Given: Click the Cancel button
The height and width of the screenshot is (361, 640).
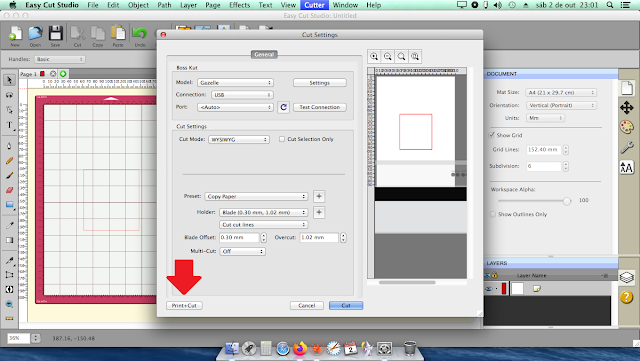Looking at the screenshot, I should (x=307, y=305).
